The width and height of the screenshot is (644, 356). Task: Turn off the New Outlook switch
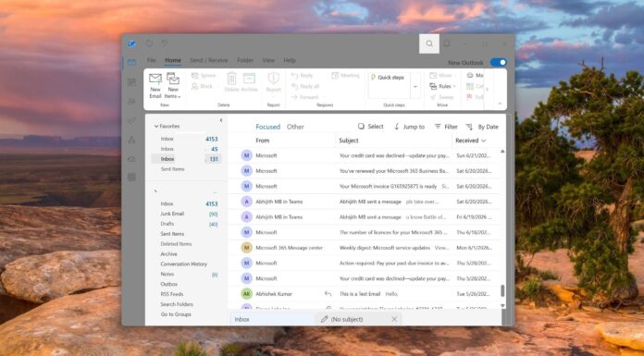click(x=498, y=62)
